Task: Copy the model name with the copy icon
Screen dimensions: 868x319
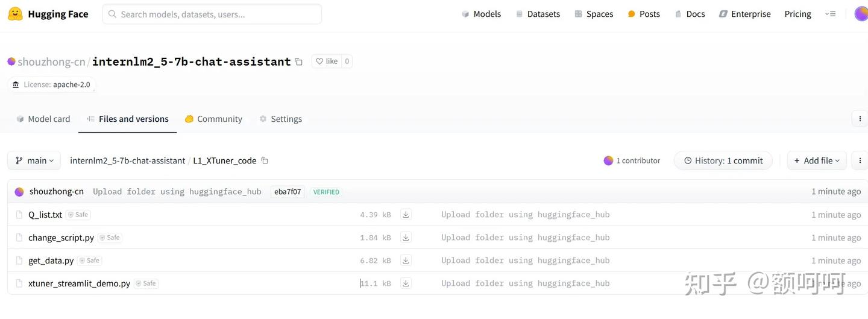Action: coord(298,62)
